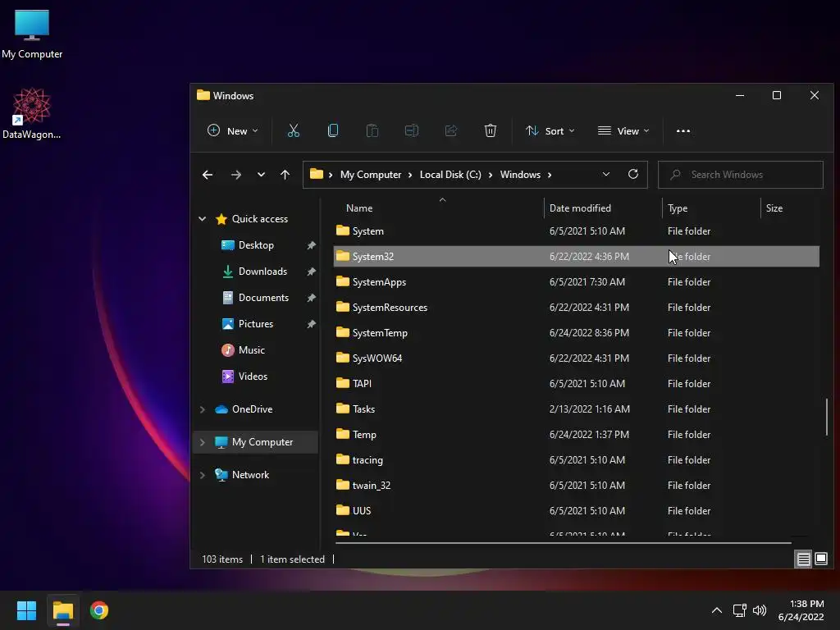840x630 pixels.
Task: Click My Computer breadcrumb in address bar
Action: pos(371,175)
